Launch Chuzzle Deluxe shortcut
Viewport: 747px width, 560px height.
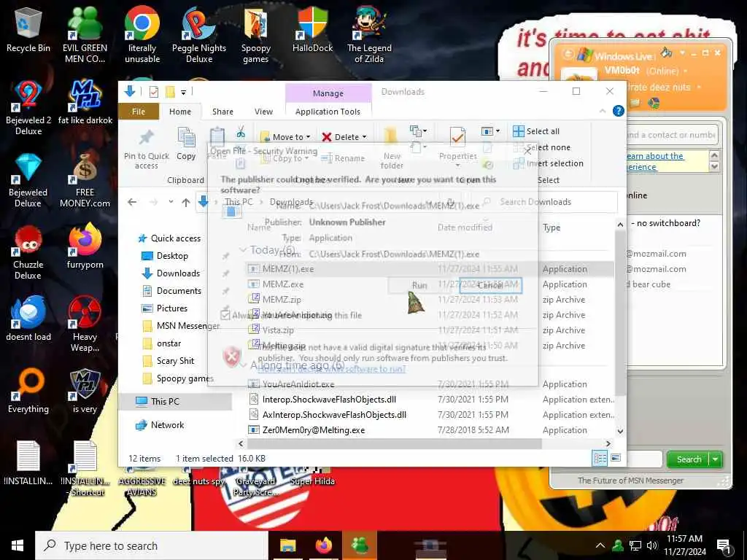point(28,252)
